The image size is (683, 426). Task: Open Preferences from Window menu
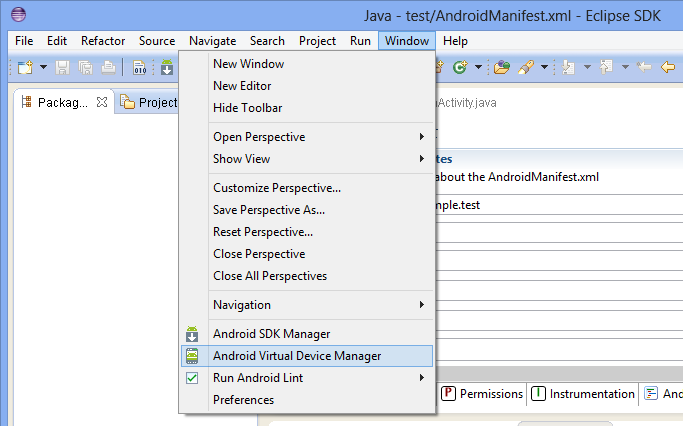coord(307,400)
